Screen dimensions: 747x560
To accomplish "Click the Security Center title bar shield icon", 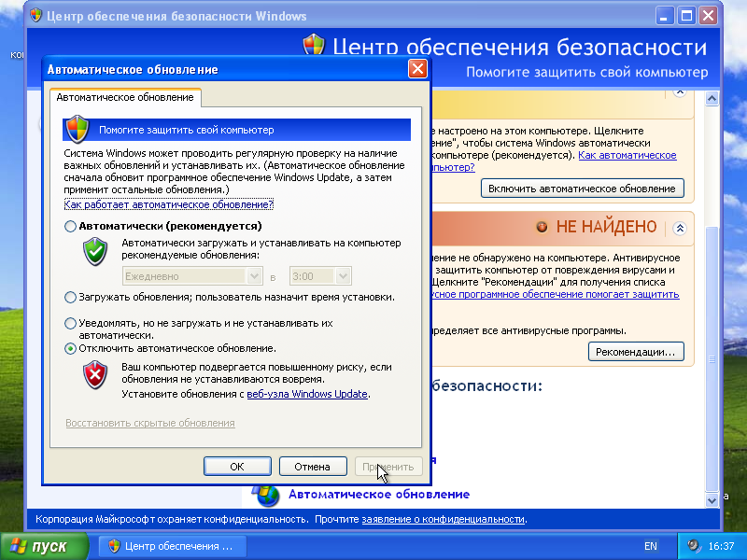I will coord(35,15).
